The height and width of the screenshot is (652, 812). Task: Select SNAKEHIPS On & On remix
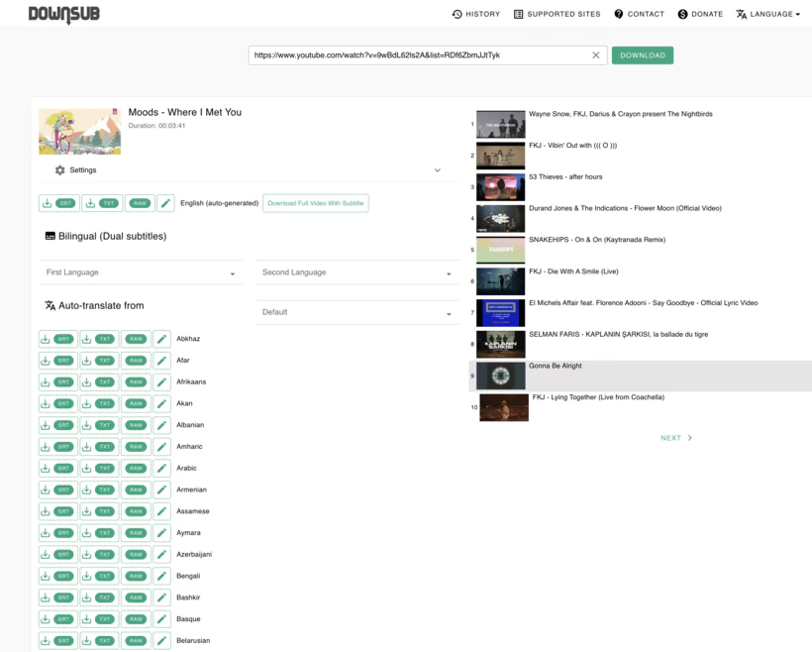(640, 251)
